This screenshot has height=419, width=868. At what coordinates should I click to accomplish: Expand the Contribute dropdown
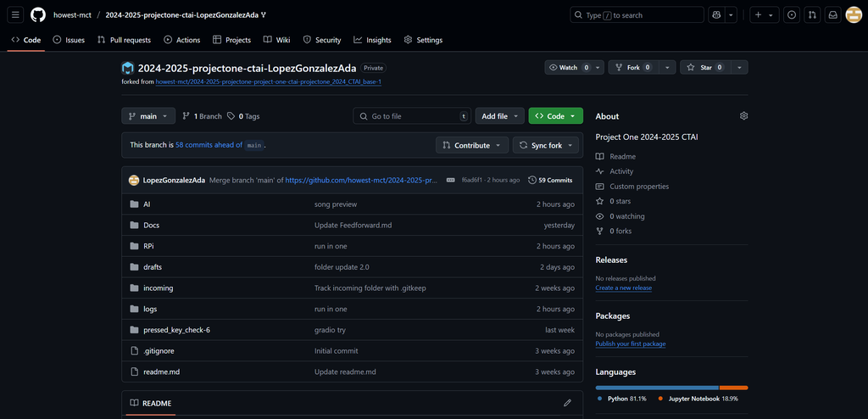472,145
